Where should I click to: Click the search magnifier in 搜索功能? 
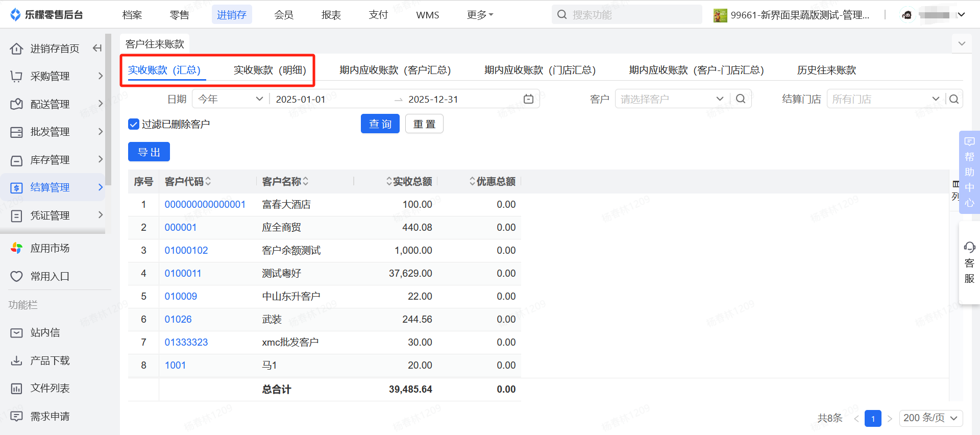(x=562, y=14)
